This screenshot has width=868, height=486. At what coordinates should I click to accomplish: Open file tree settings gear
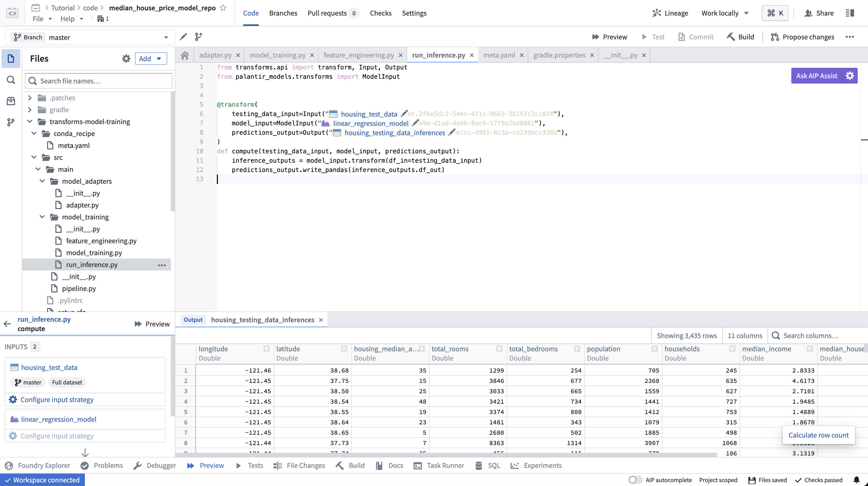126,59
